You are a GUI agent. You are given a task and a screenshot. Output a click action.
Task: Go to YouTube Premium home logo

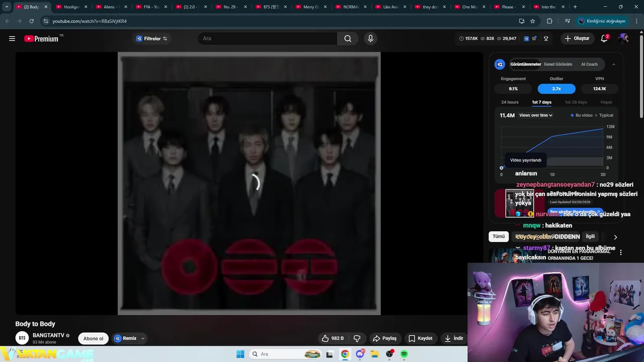point(41,39)
